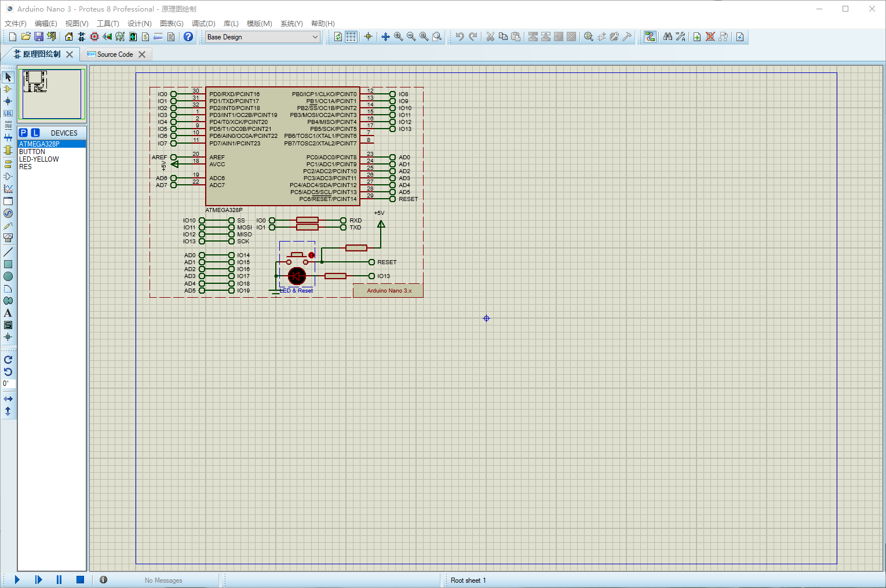Viewport: 886px width, 588px height.
Task: Activate the Wire Label LBL tool
Action: (x=8, y=114)
